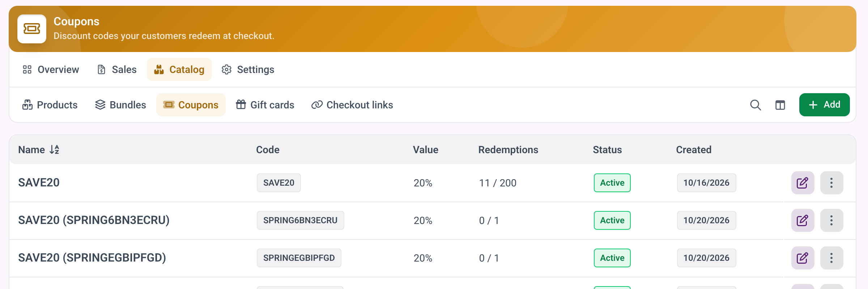
Task: Toggle the Name sort order icon
Action: [x=54, y=150]
